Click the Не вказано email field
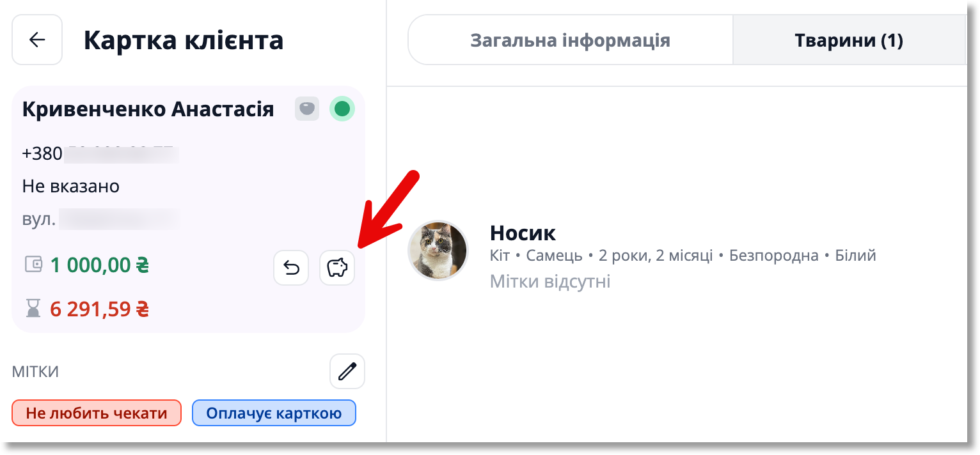 pos(71,187)
